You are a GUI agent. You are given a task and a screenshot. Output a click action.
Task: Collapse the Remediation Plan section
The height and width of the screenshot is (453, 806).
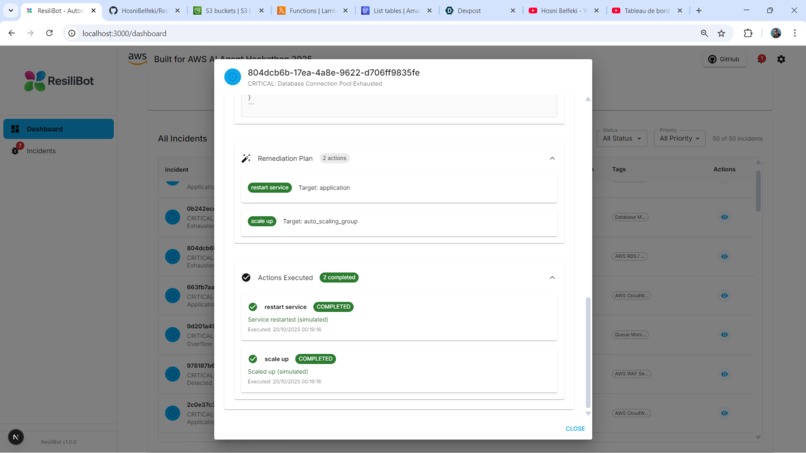(x=552, y=158)
